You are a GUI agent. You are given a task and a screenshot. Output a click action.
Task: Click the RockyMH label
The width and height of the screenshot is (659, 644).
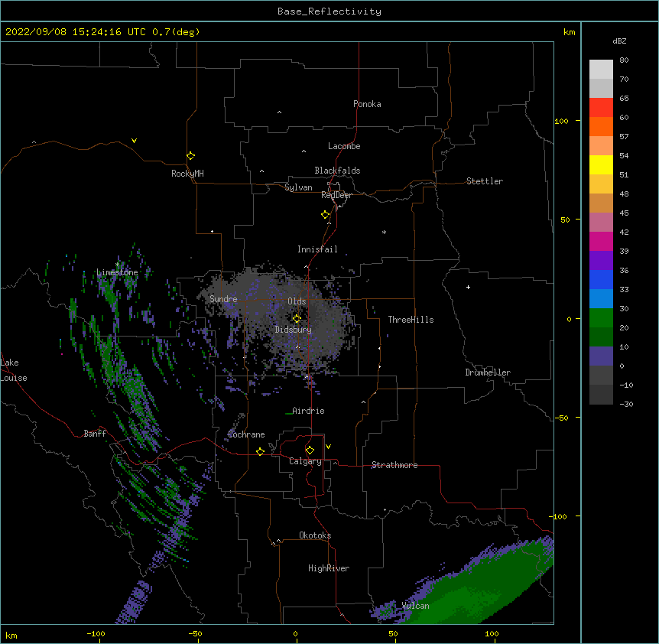[x=187, y=174]
